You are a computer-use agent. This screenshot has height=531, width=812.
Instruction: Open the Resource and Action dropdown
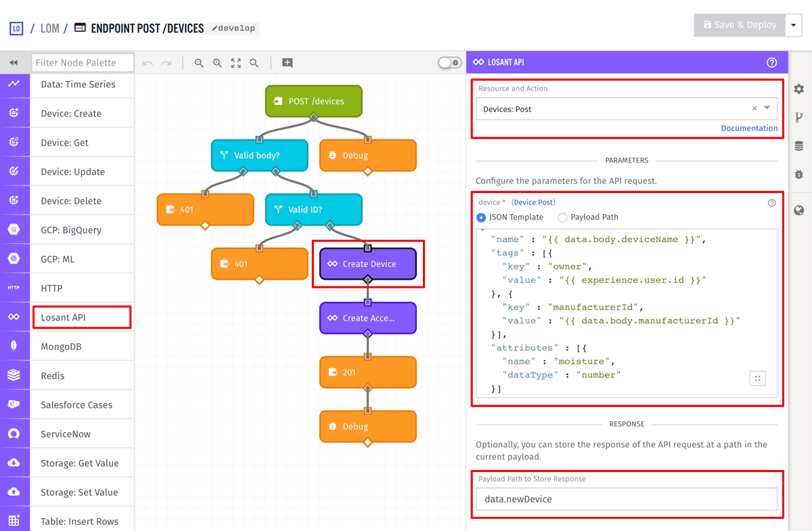pos(627,108)
